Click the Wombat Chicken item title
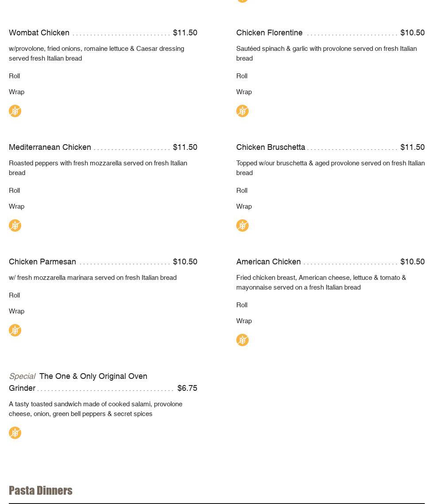The width and height of the screenshot is (427, 504). click(x=39, y=33)
